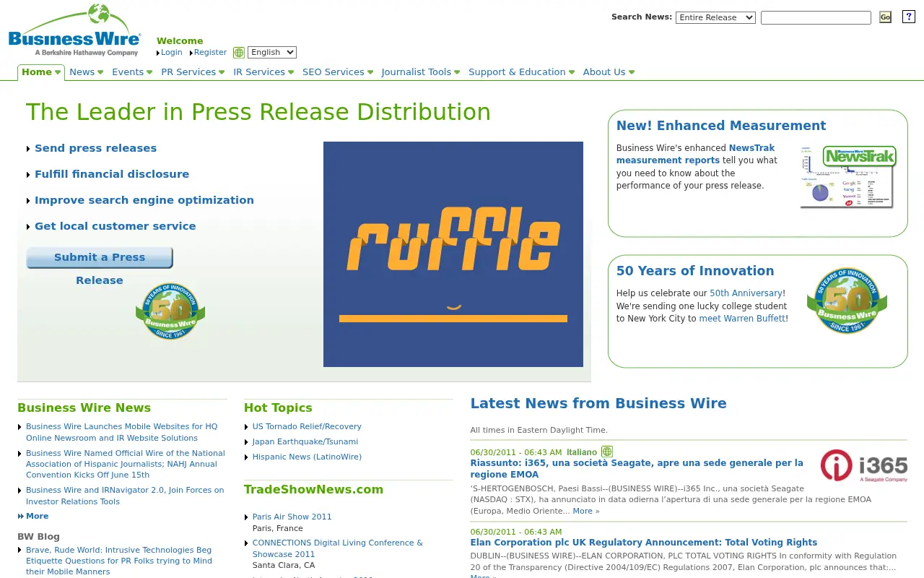
Task: Open Japan Earthquake/Tsunami topic
Action: (305, 441)
